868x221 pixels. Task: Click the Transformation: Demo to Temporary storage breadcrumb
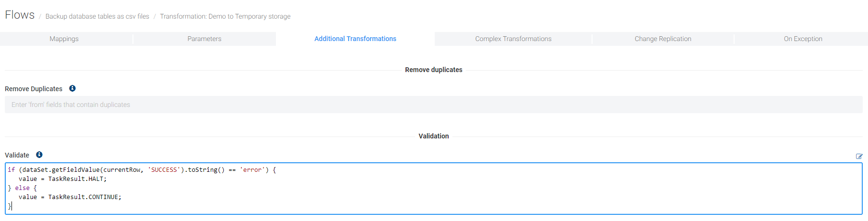tap(225, 16)
